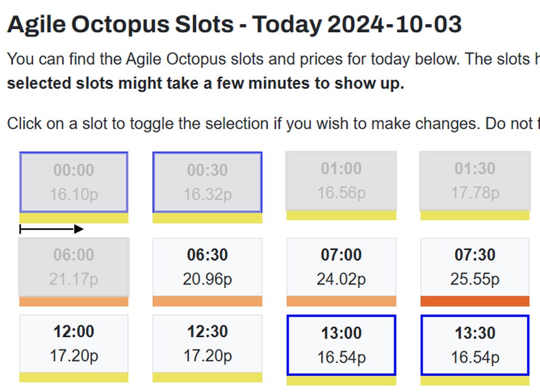This screenshot has height=392, width=540.
Task: Toggle the 00:30 slot at 16.32p
Action: coord(207,182)
